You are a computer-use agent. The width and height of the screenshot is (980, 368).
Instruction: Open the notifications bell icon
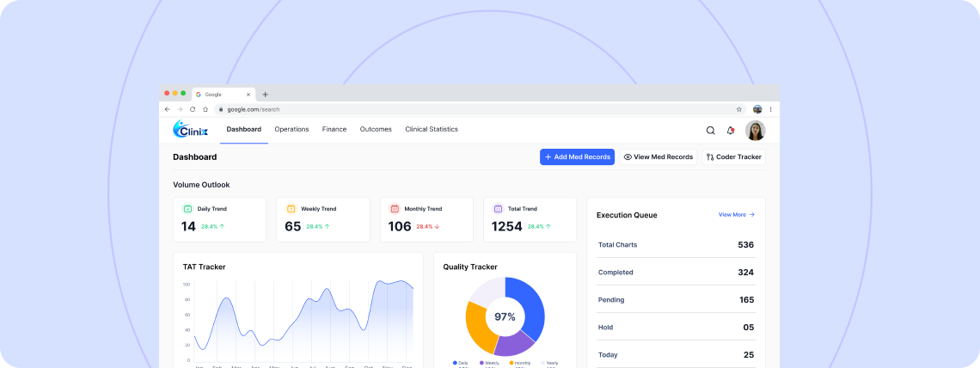coord(731,131)
